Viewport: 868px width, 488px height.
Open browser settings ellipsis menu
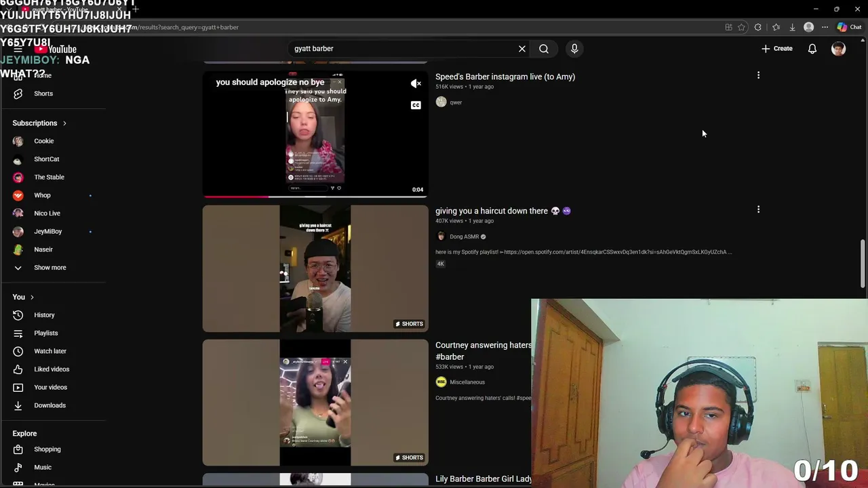pos(825,27)
